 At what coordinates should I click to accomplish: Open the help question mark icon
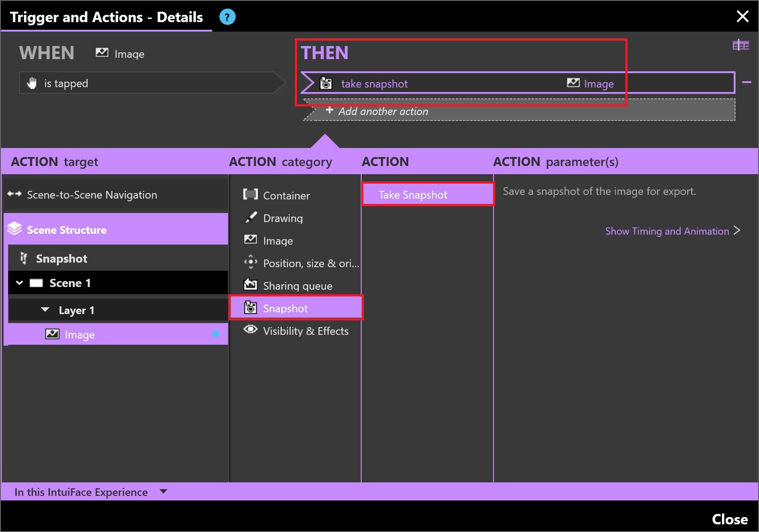(x=227, y=17)
